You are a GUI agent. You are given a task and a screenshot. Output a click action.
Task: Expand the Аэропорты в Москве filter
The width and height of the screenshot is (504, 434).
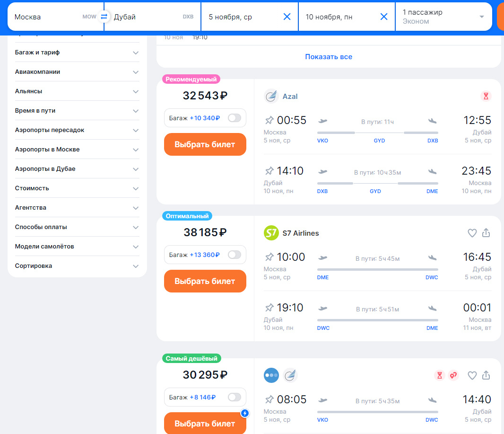click(x=77, y=149)
